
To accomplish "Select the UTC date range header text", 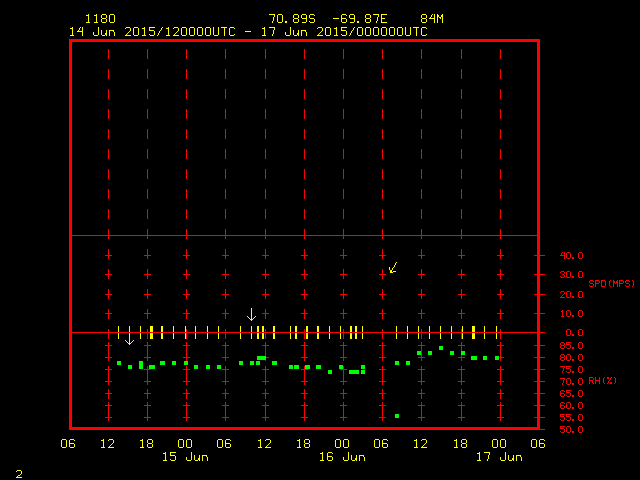I will point(248,31).
